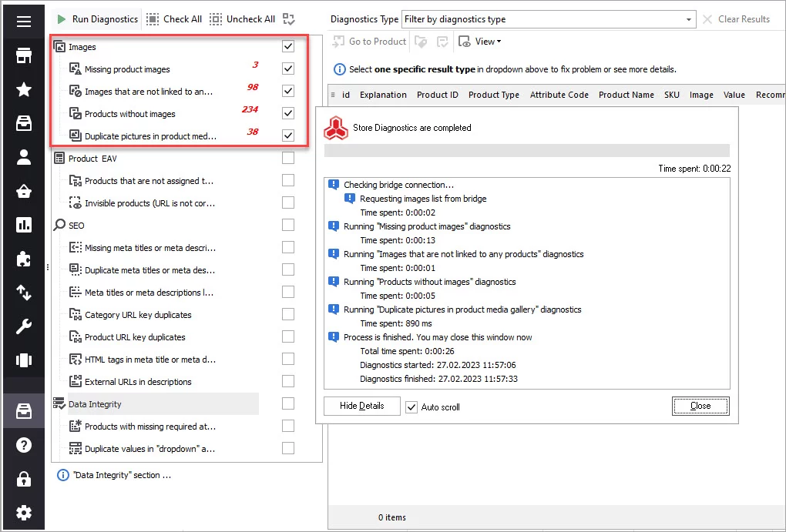Open the store icon in sidebar

point(24,55)
